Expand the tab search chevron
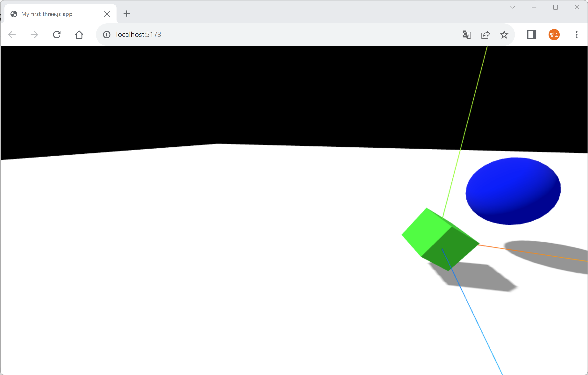The height and width of the screenshot is (375, 588). [x=513, y=7]
